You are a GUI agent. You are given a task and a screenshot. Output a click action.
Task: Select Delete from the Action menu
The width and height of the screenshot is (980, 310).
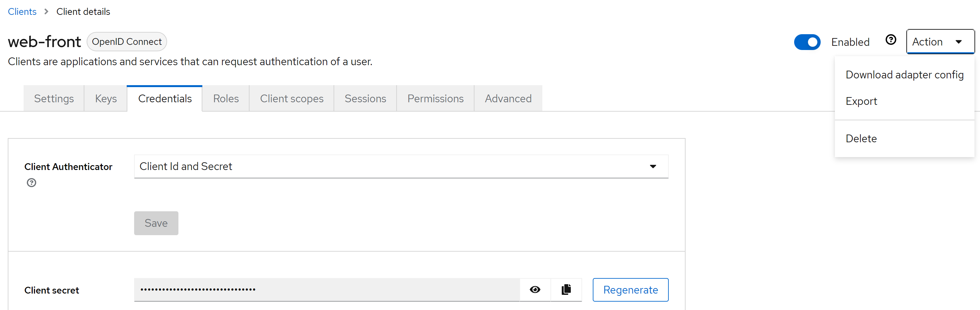click(861, 139)
